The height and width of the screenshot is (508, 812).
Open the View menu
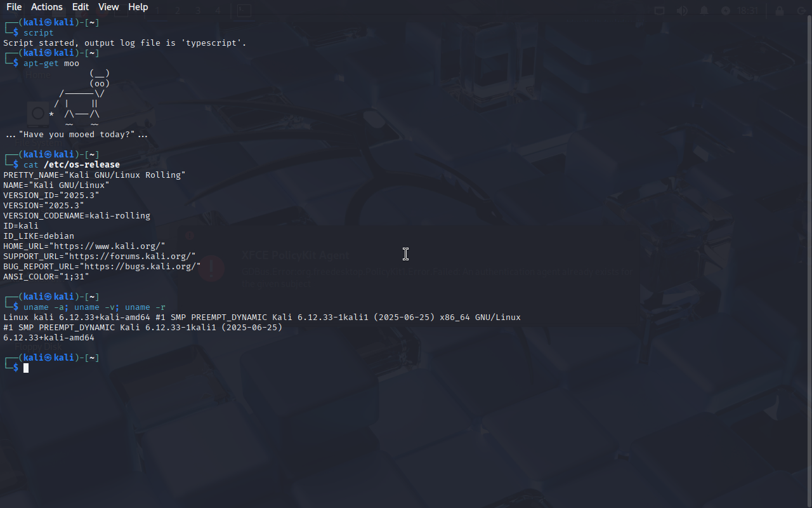point(108,7)
